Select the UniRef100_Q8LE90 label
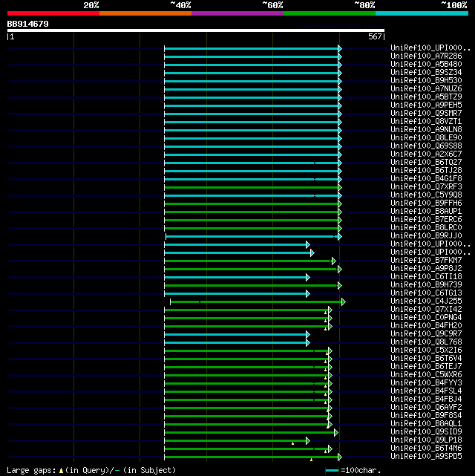The width and height of the screenshot is (475, 476). (x=426, y=138)
